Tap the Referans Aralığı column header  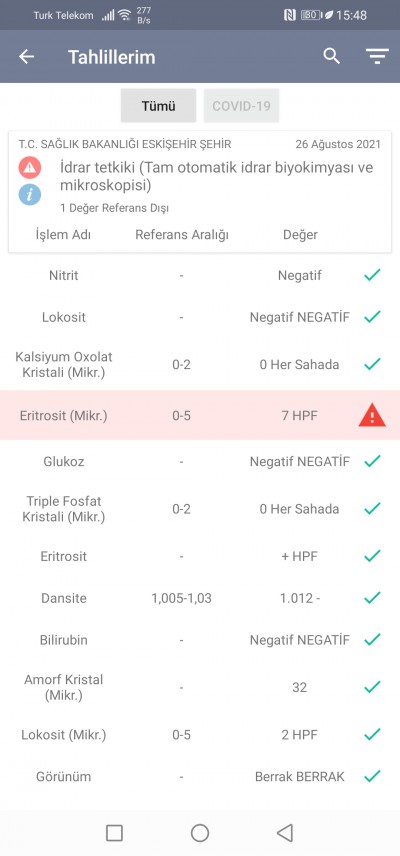pos(182,235)
